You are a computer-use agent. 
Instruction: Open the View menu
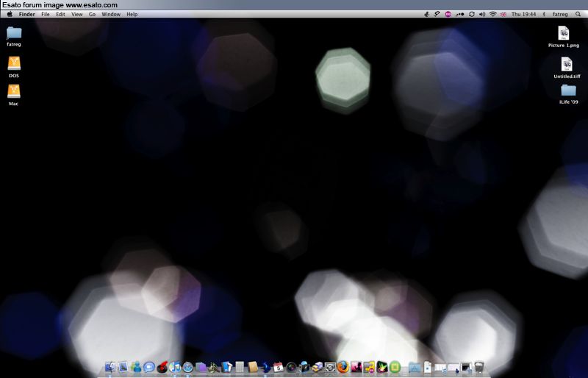click(77, 14)
